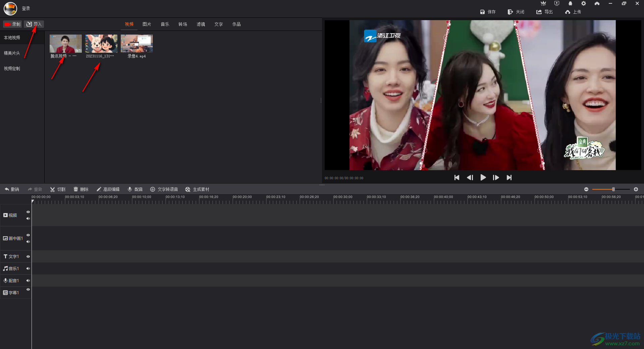Switch to the 文字 text tab
The image size is (644, 349).
[x=219, y=24]
